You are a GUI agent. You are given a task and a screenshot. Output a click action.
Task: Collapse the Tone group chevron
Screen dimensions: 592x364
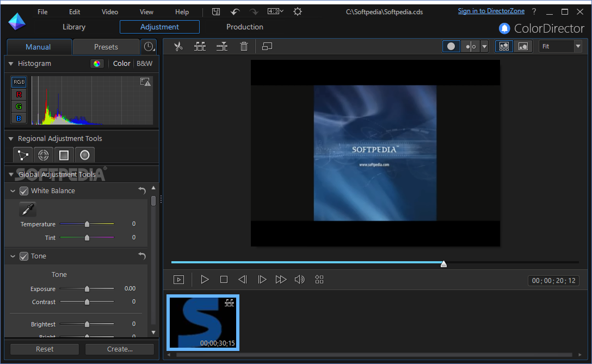(x=13, y=256)
